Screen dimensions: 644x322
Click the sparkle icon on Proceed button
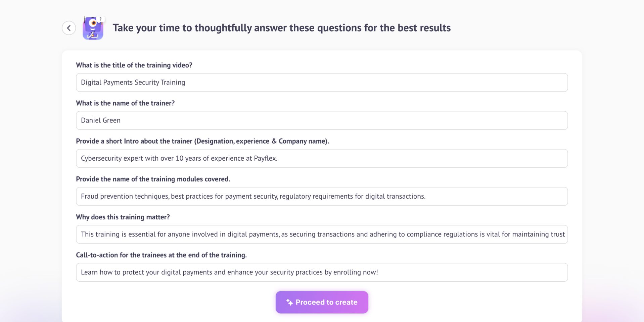click(289, 302)
